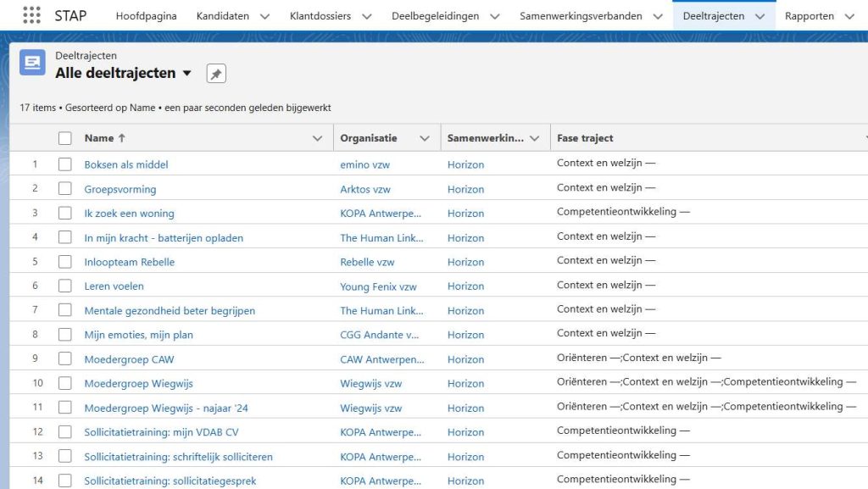Viewport: 868px width, 489px height.
Task: Click the Deeltrajecten object icon
Action: click(x=32, y=63)
